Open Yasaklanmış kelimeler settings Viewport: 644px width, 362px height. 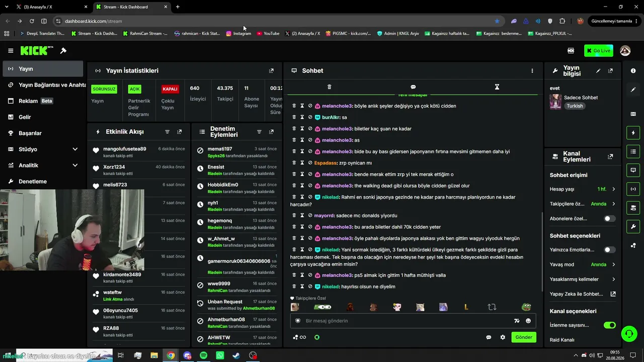[x=583, y=279]
